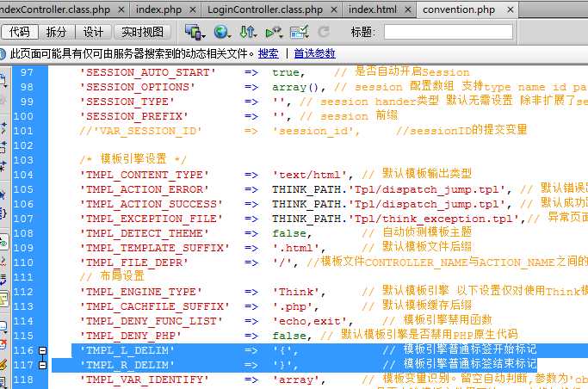
Task: Click 'SESSION_PREFIX' key text
Action: point(134,116)
